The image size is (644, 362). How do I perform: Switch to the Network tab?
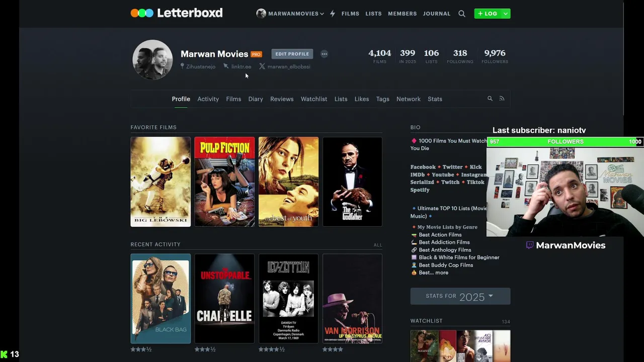pos(408,99)
